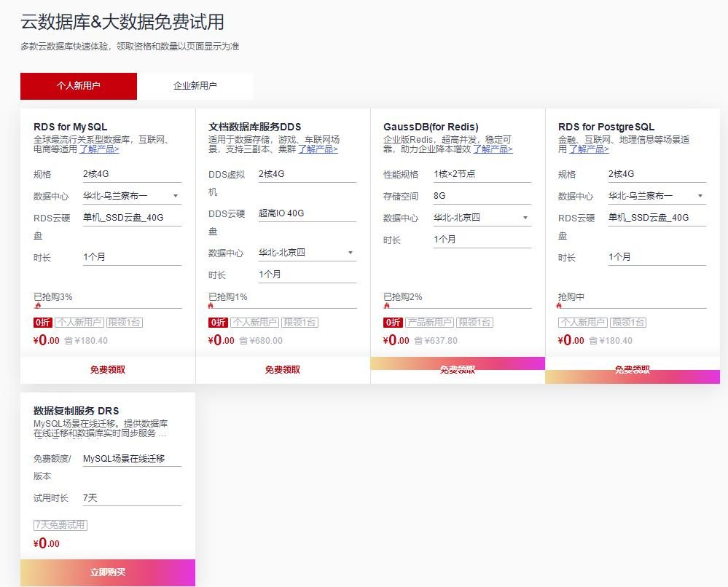Click 0折 badge in GaussDB(for Redis) card
Viewport: 728px width, 587px height.
(393, 323)
